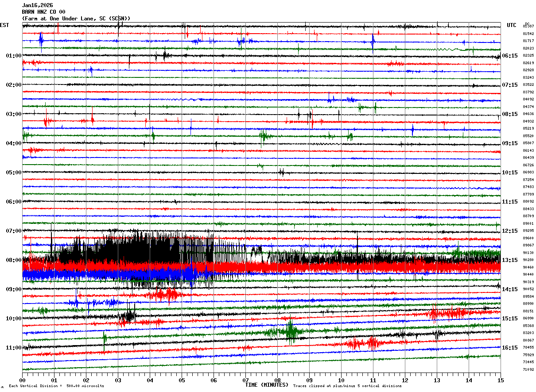Screen dimensions: 536x392
Task: Click the traces clipped footnote text
Action: (x=347, y=386)
